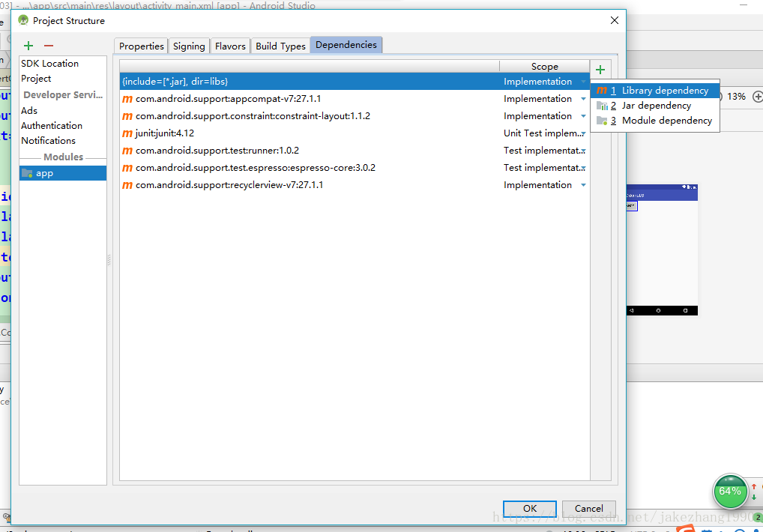Click the 13% zoom level in Android Studio
Screen dimensions: 763x532
[736, 97]
